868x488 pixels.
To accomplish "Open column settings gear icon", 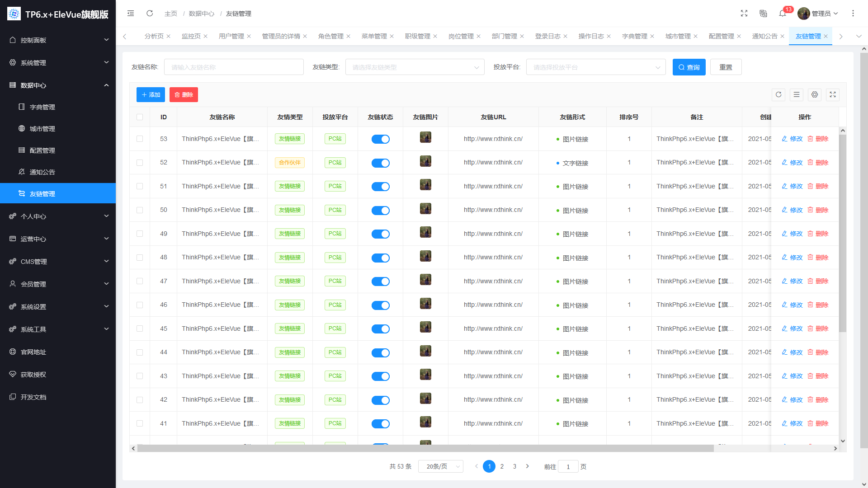I will [x=815, y=94].
